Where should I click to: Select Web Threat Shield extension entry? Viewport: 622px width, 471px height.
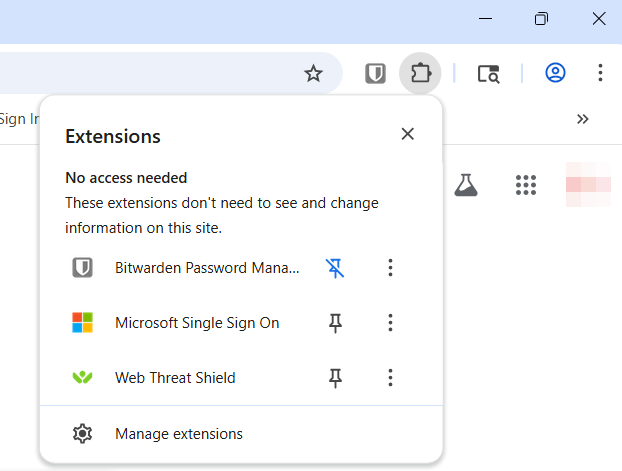(x=175, y=378)
